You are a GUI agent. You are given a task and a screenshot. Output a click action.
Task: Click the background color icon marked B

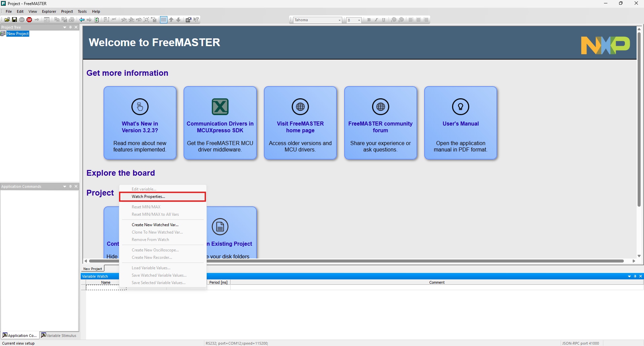pos(401,20)
